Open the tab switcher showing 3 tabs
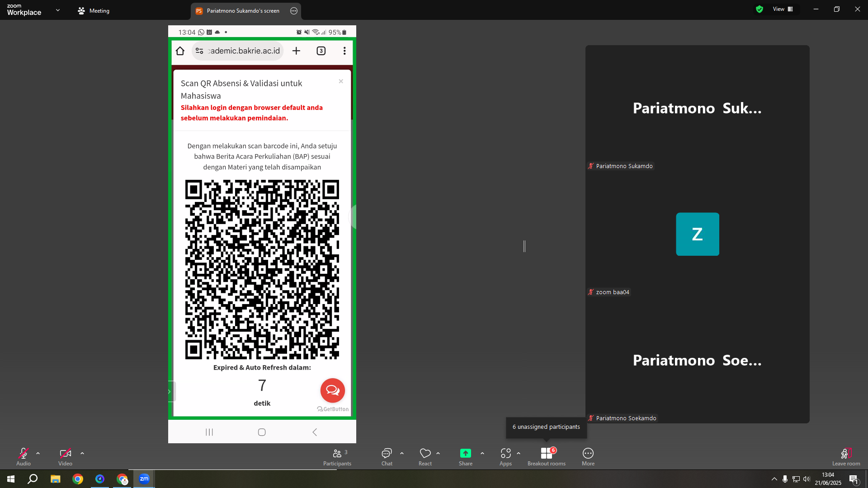Image resolution: width=868 pixels, height=488 pixels. point(321,51)
